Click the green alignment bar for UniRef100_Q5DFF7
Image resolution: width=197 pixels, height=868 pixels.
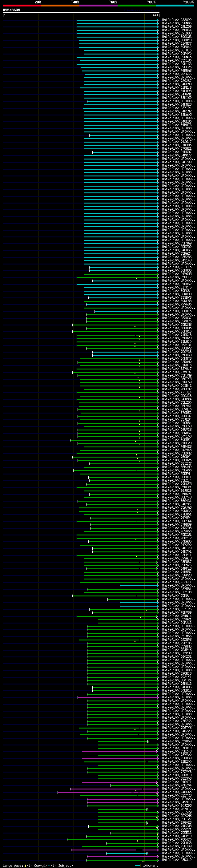[x=118, y=277]
